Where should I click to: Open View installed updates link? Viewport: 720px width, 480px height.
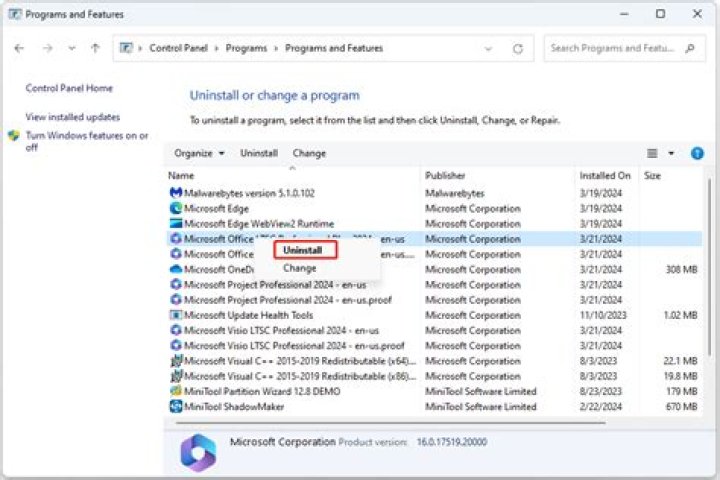[73, 117]
